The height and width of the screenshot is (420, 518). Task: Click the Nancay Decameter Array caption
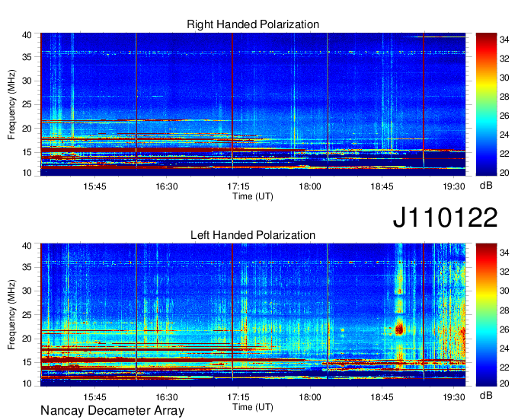[112, 411]
